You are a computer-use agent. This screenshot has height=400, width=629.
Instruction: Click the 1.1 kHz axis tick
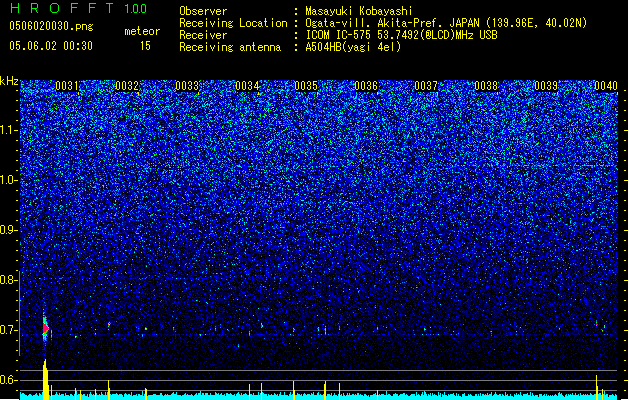click(9, 130)
